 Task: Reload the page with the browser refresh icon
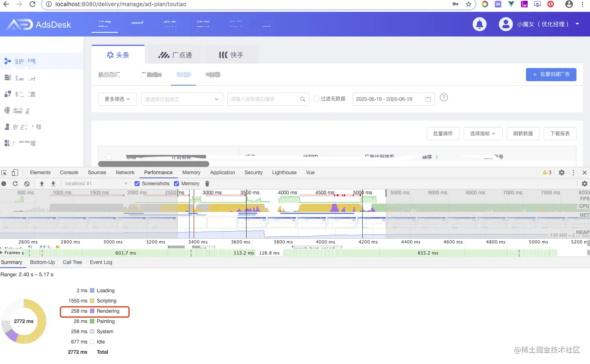[32, 4]
